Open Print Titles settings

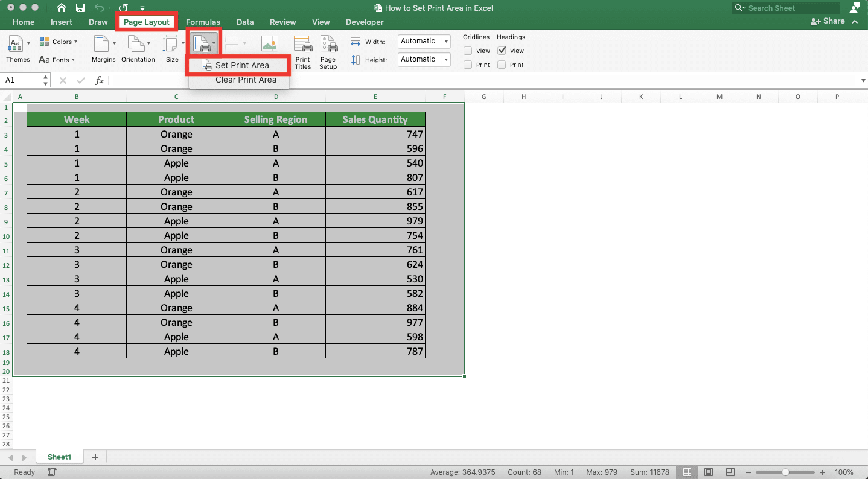[303, 52]
